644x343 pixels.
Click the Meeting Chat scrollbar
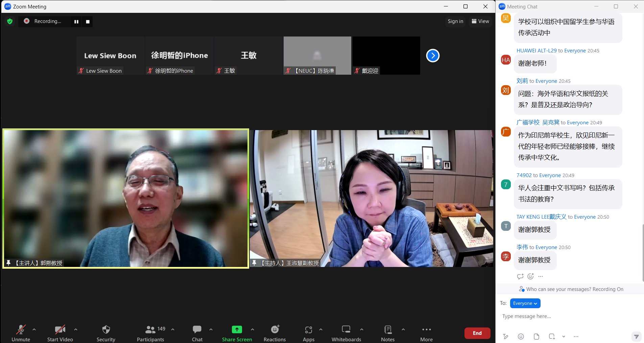pos(643,253)
